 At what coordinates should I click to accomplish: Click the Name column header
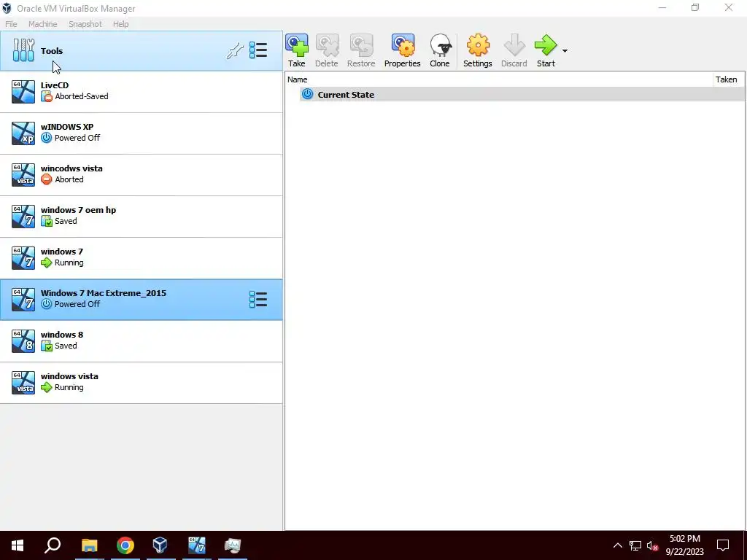pyautogui.click(x=499, y=79)
